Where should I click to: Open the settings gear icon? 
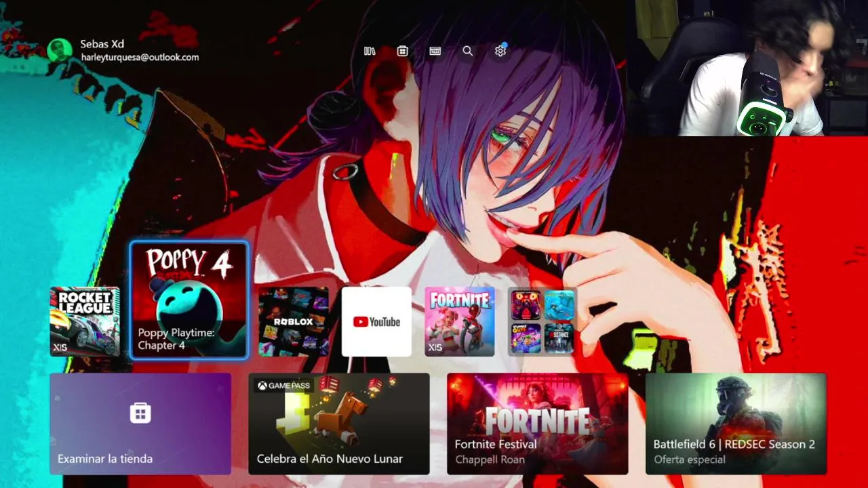click(500, 51)
